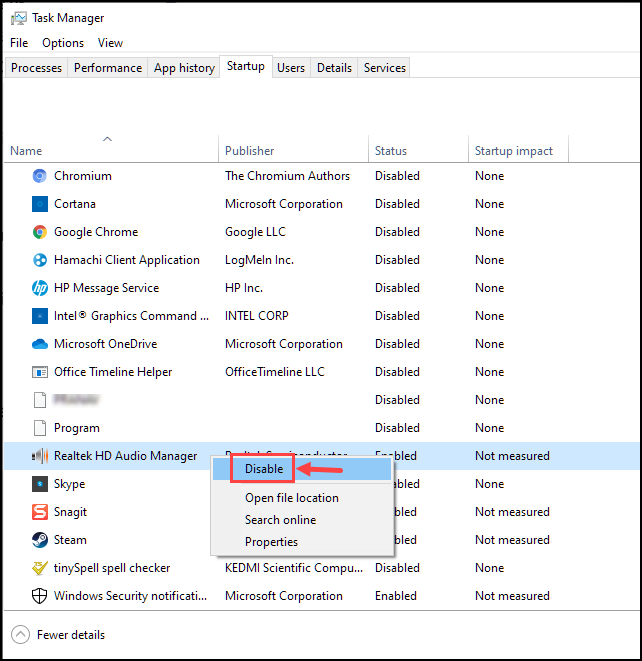Click the blank file icon beside Program

[40, 428]
